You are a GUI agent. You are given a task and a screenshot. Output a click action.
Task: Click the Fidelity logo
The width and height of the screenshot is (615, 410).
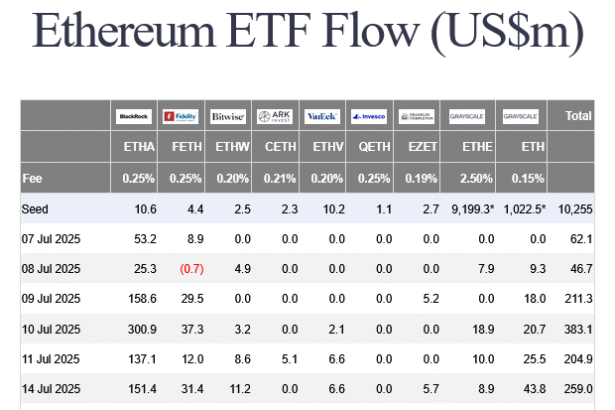pyautogui.click(x=181, y=116)
